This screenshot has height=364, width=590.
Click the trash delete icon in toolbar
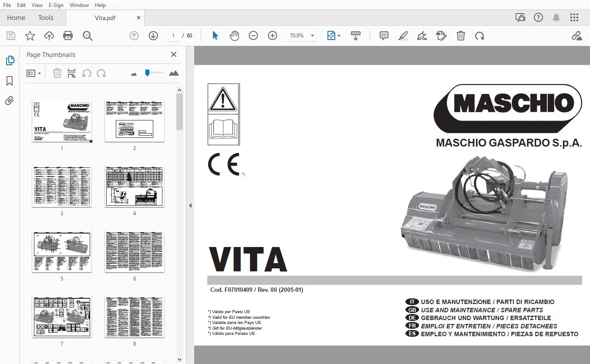(x=461, y=36)
